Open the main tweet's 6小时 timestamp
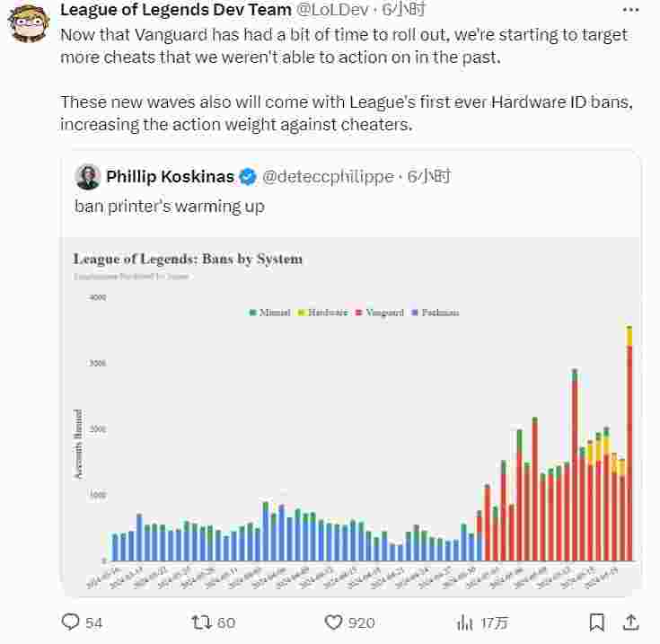 coord(403,10)
